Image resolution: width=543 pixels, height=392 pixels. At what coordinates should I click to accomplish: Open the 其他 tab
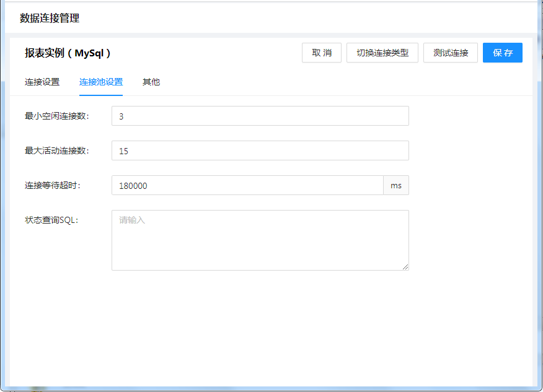[x=151, y=82]
